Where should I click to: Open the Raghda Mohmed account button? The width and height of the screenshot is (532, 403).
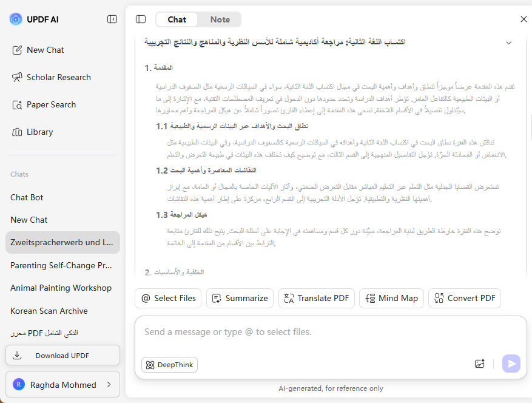coord(62,384)
